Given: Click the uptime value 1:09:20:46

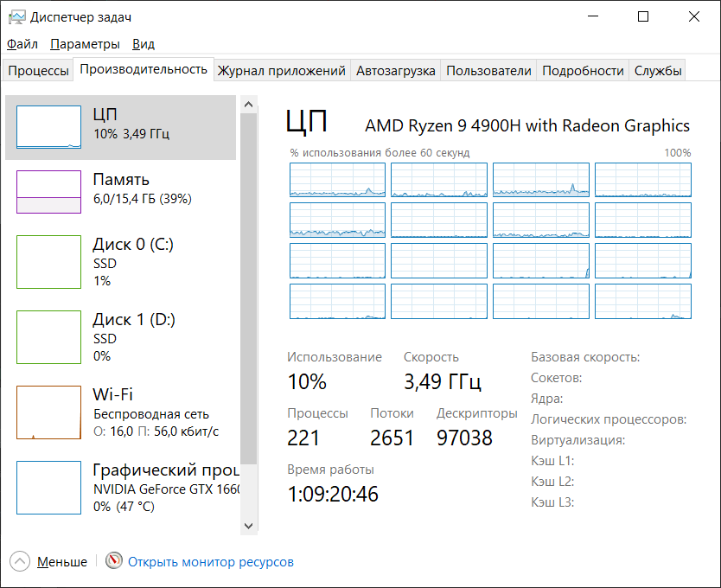Looking at the screenshot, I should click(333, 494).
